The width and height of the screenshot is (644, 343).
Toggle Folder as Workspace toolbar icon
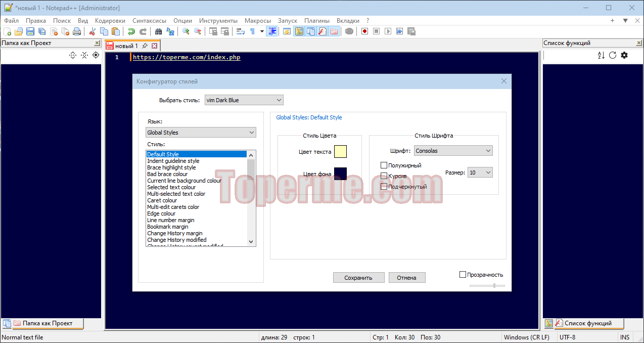coord(334,31)
